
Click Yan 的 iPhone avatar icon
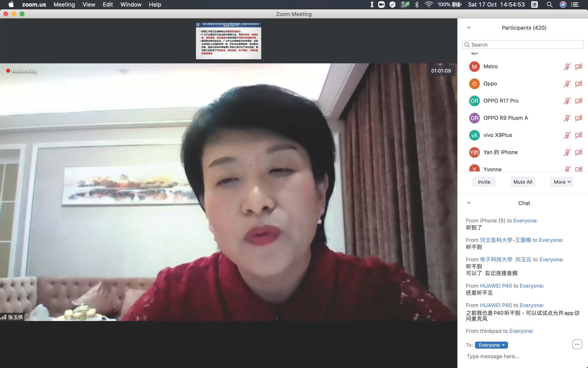pos(474,152)
